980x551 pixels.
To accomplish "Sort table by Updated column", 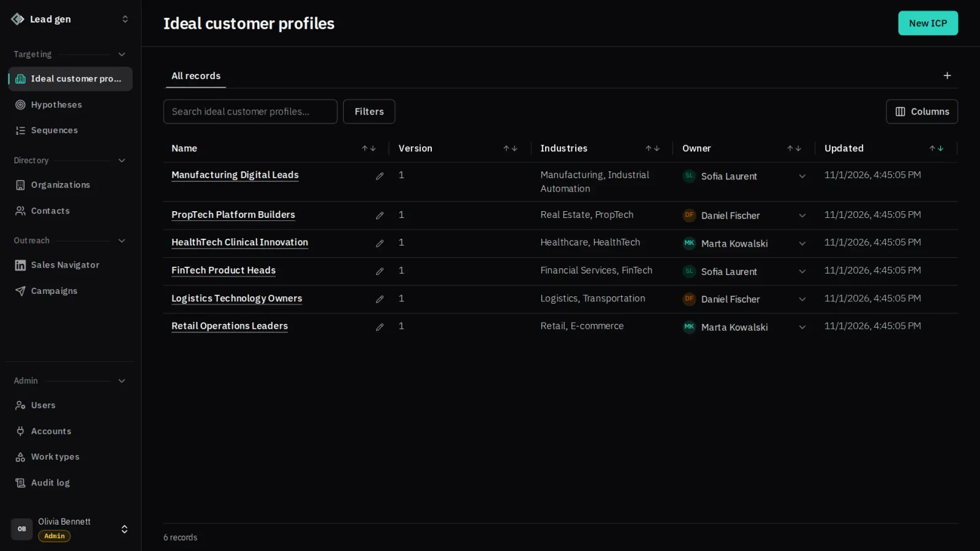I will [936, 148].
